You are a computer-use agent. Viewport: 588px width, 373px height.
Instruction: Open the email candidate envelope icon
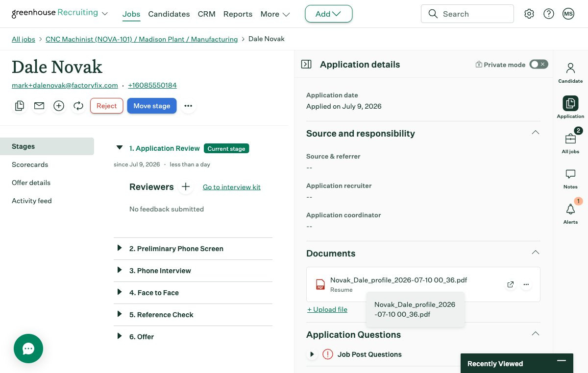point(39,106)
